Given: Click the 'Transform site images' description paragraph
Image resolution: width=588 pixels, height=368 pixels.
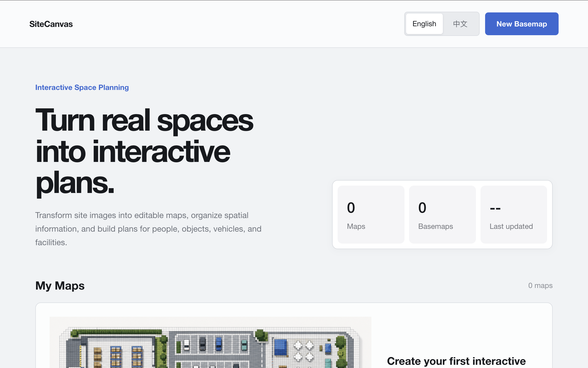Looking at the screenshot, I should coord(148,229).
